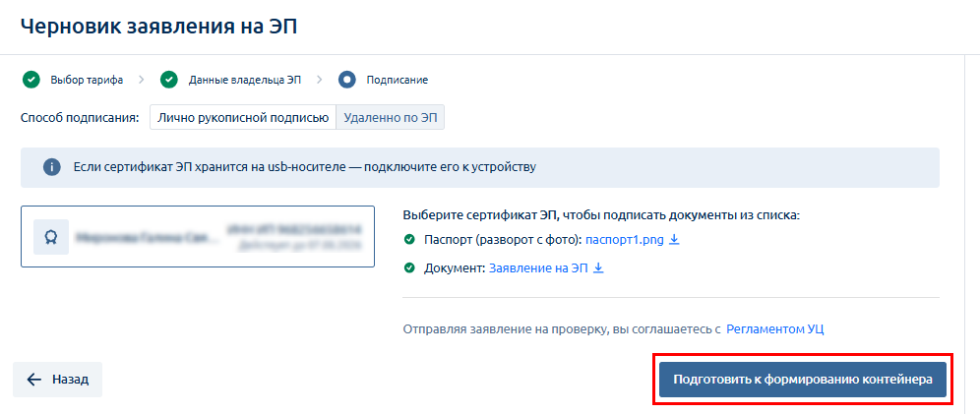
Task: Click the Отправляя заявление на проверку text
Action: click(561, 329)
